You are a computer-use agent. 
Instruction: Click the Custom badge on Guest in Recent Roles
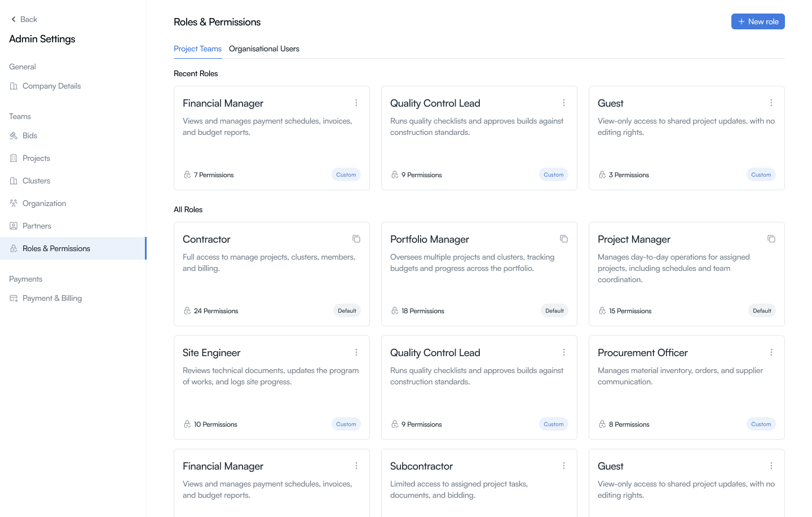(761, 174)
